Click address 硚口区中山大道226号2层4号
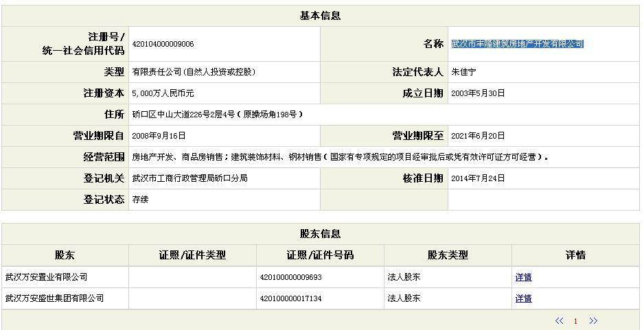The image size is (644, 330). pyautogui.click(x=183, y=115)
